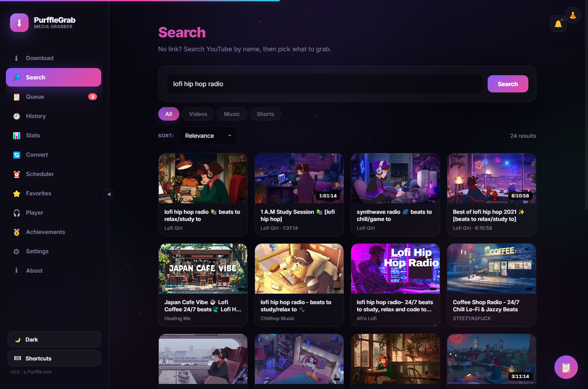Open the Shortcuts button
This screenshot has width=588, height=389.
click(x=54, y=358)
